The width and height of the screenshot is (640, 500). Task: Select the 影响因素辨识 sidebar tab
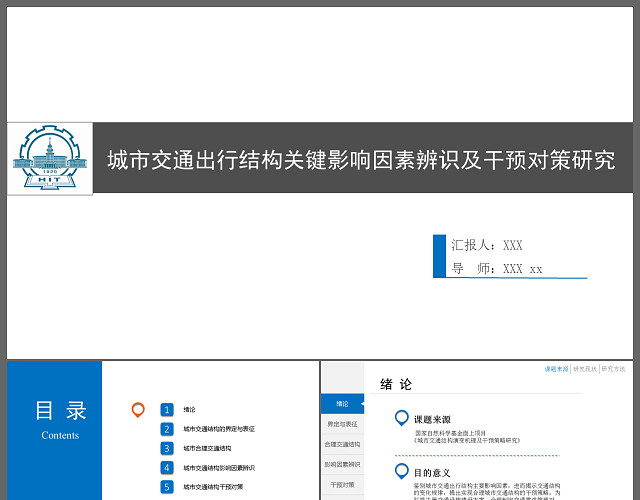pos(342,464)
